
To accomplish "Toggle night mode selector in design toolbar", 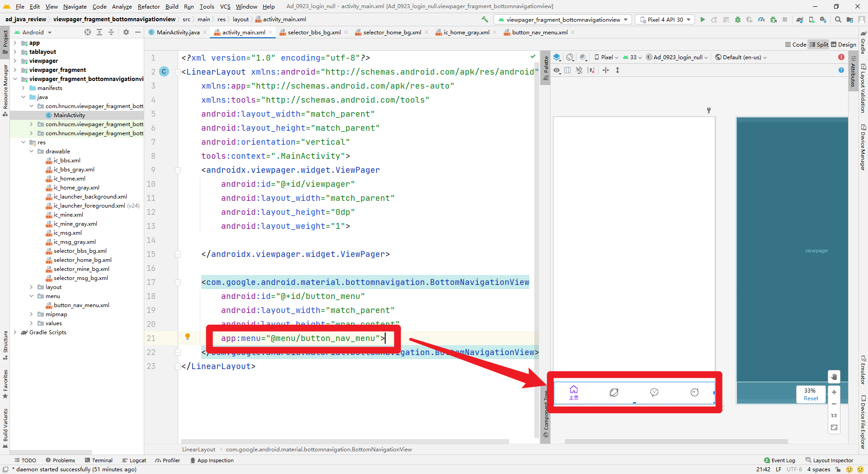I will [584, 57].
